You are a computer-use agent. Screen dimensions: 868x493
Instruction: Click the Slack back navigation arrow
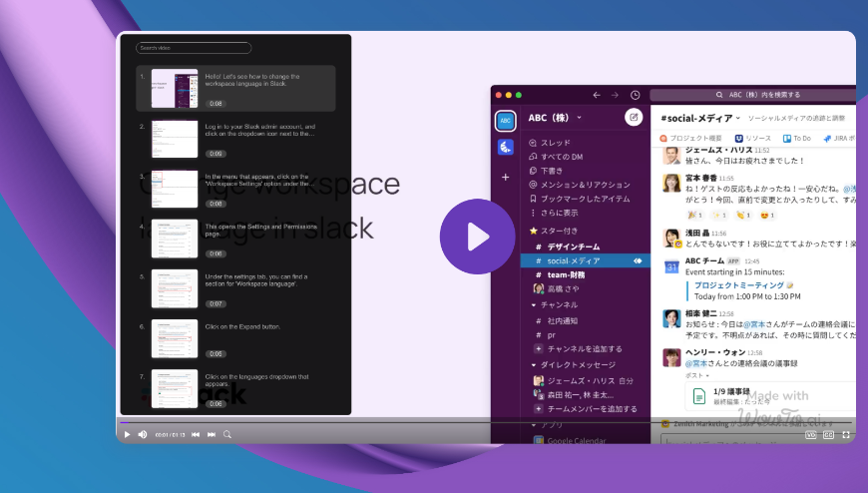(x=597, y=95)
